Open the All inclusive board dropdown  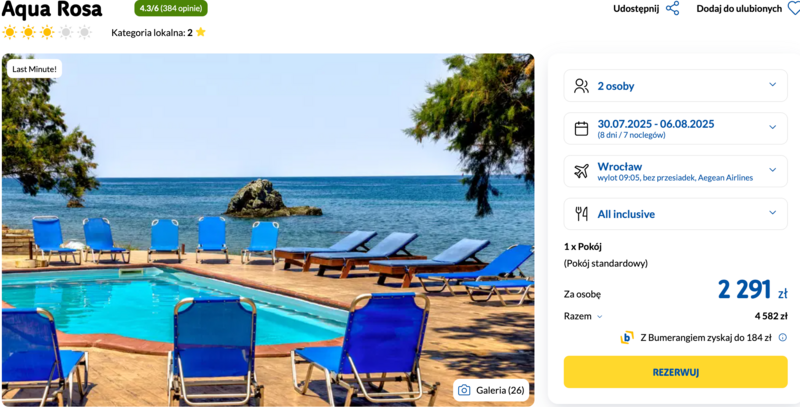pos(676,214)
